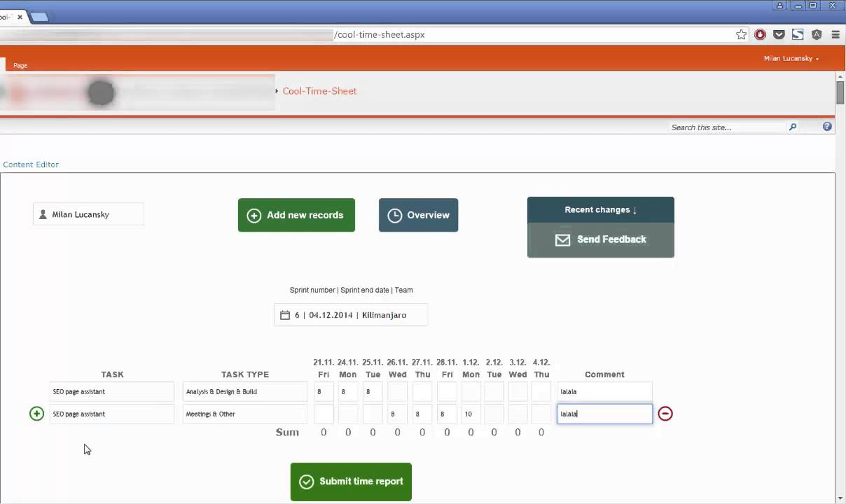The height and width of the screenshot is (504, 846).
Task: Open the Milan Lucansky account menu
Action: [x=791, y=59]
